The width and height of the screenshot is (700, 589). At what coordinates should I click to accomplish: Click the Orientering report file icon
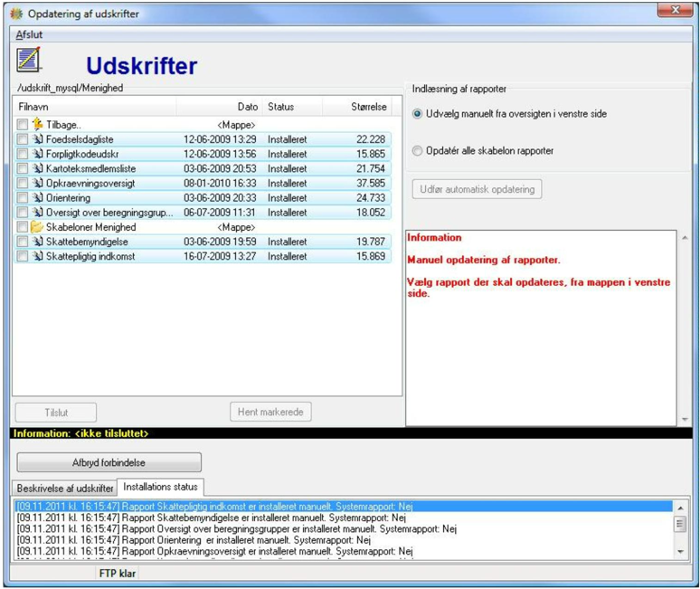[x=38, y=197]
